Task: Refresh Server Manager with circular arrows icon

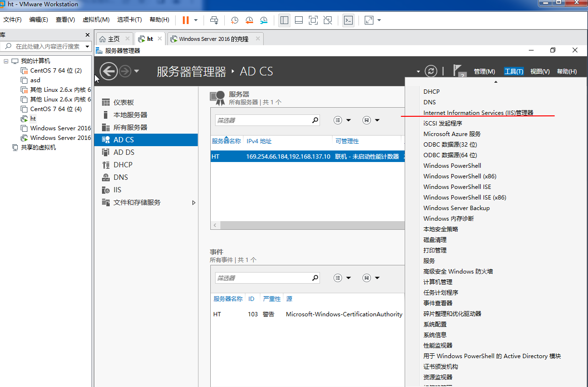Action: pyautogui.click(x=431, y=71)
